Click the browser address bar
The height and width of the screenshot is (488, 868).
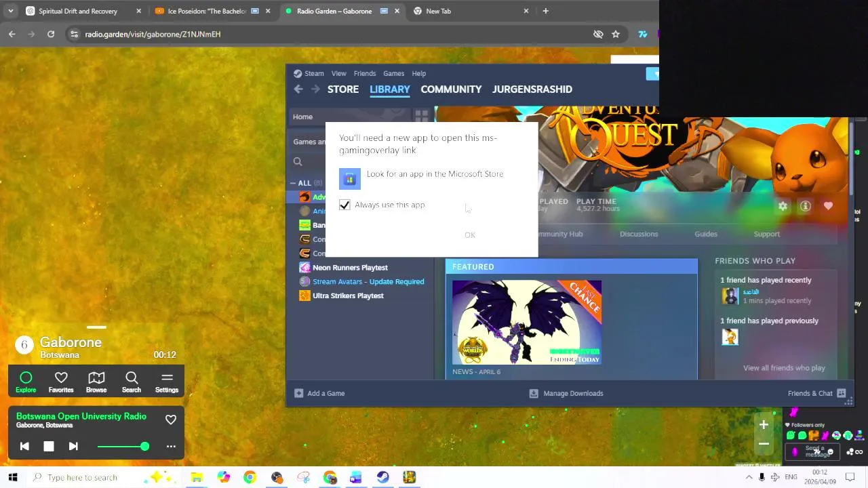(332, 34)
